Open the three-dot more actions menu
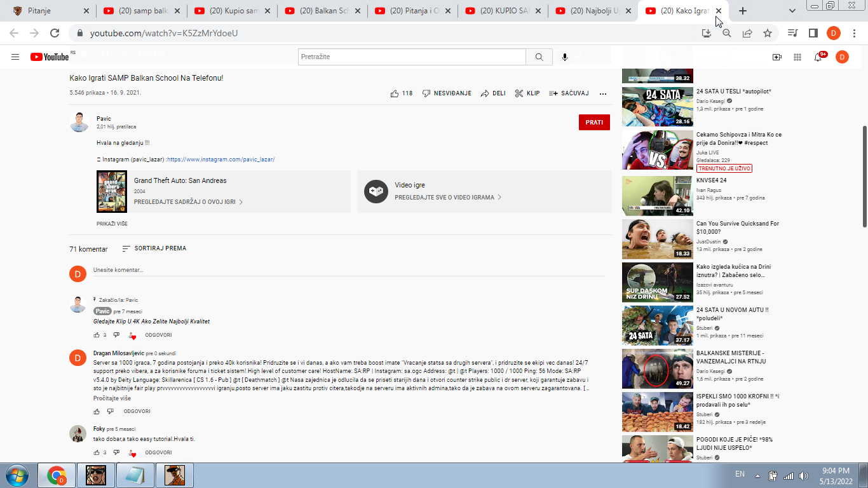Image resolution: width=868 pixels, height=488 pixels. 603,93
